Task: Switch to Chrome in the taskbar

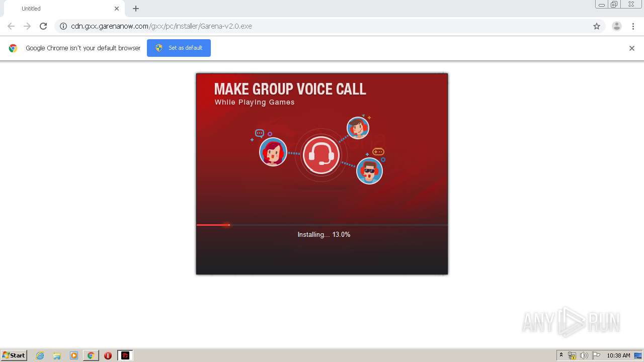Action: pos(91,355)
